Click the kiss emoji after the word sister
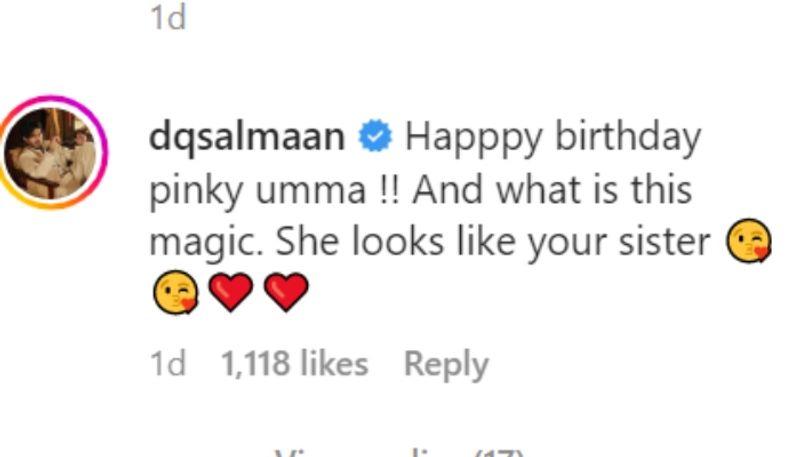 [749, 243]
